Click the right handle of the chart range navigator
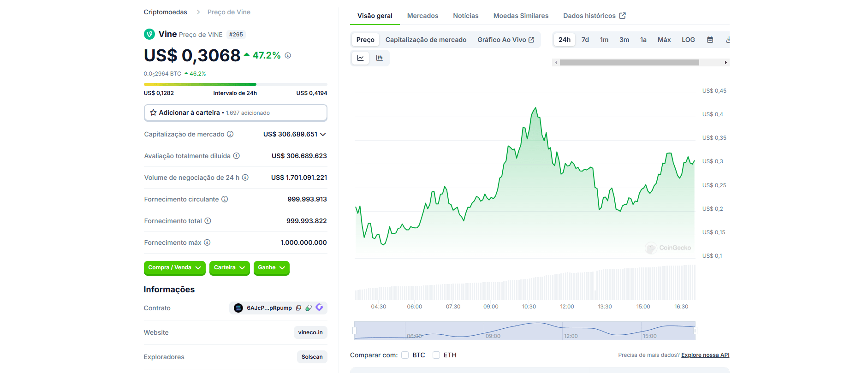Viewport: 868px width, 373px height. point(695,331)
